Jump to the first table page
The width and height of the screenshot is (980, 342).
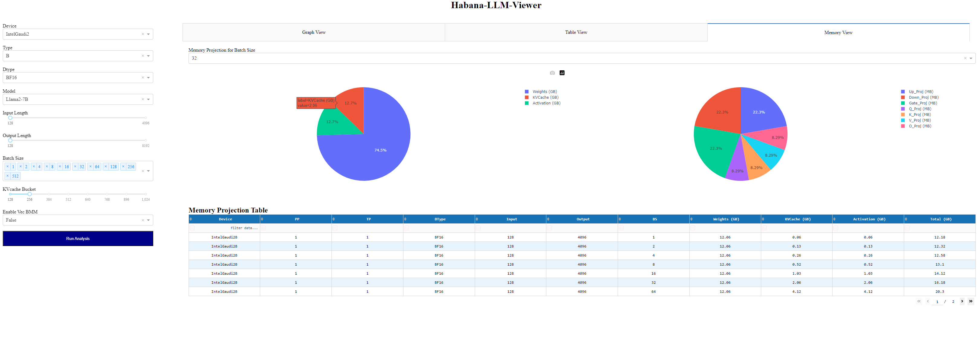[x=919, y=301]
